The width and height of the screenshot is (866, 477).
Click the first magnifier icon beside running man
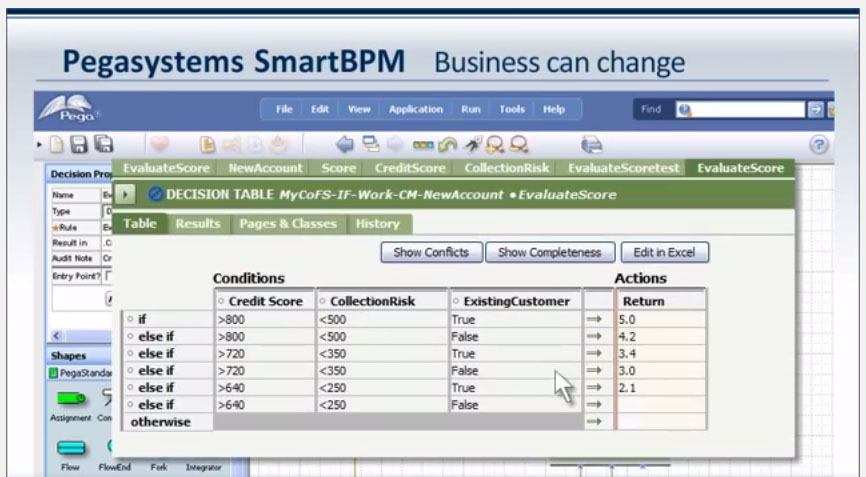click(495, 145)
